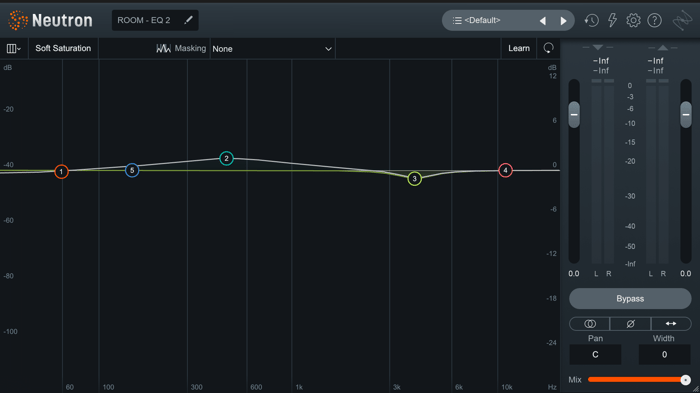Click the Mix slider handle

coord(685,380)
